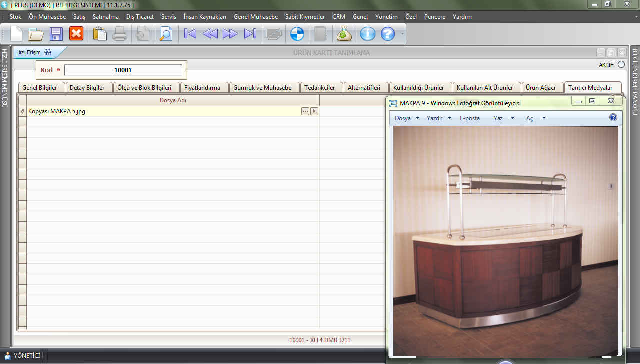640x364 pixels.
Task: Toggle the AKTİF radio button
Action: click(621, 64)
